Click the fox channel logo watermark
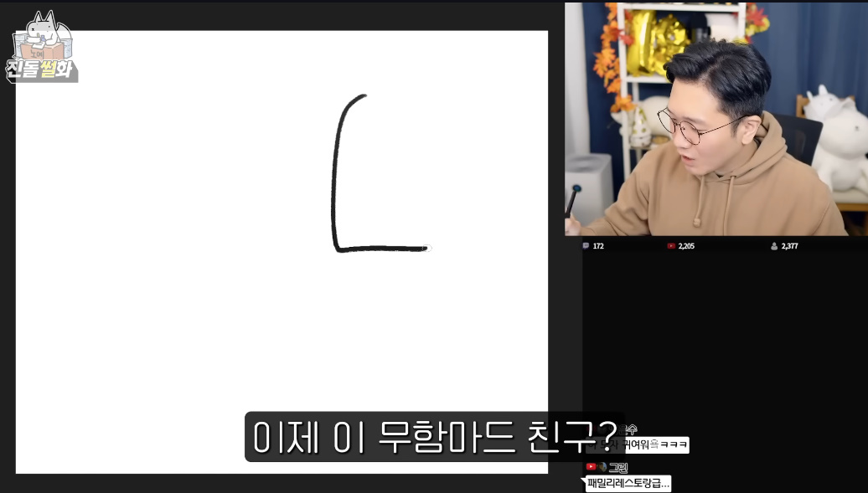This screenshot has width=868, height=493. click(x=42, y=35)
